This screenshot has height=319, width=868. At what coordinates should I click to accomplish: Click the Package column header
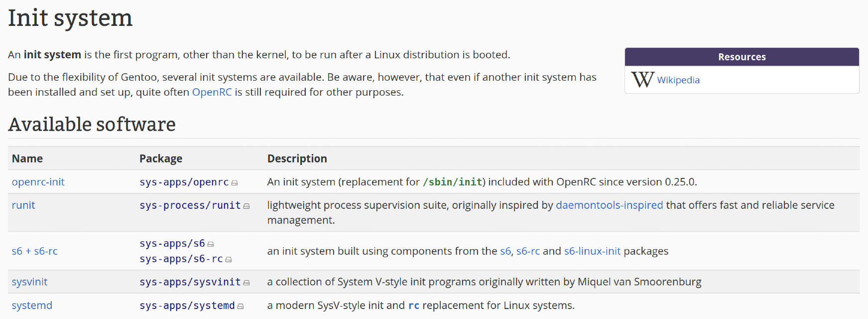coord(161,159)
